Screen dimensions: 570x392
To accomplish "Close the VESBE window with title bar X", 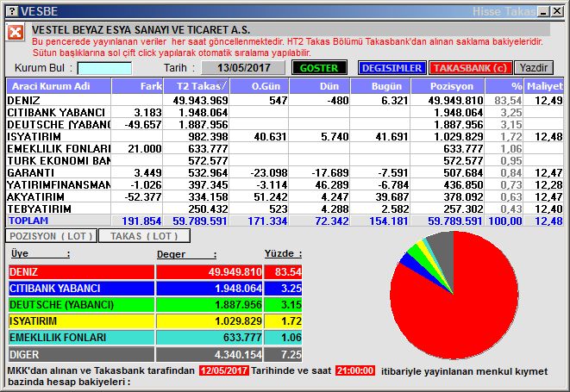I will (557, 11).
